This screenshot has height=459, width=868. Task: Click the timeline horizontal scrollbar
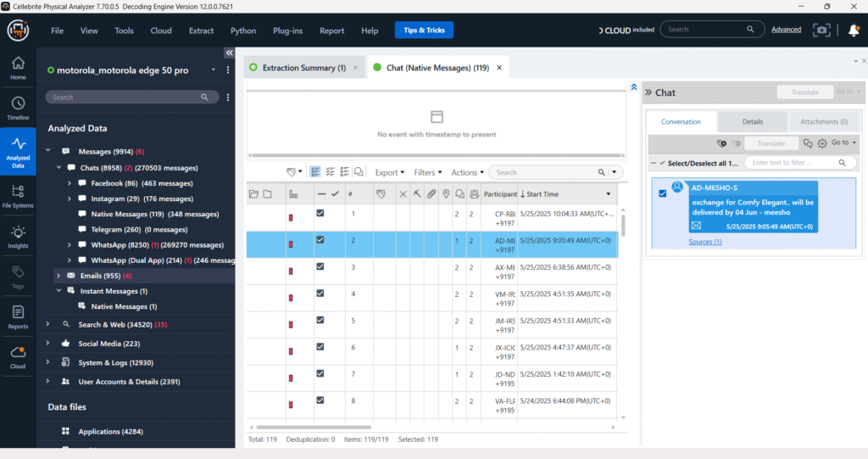(436, 155)
